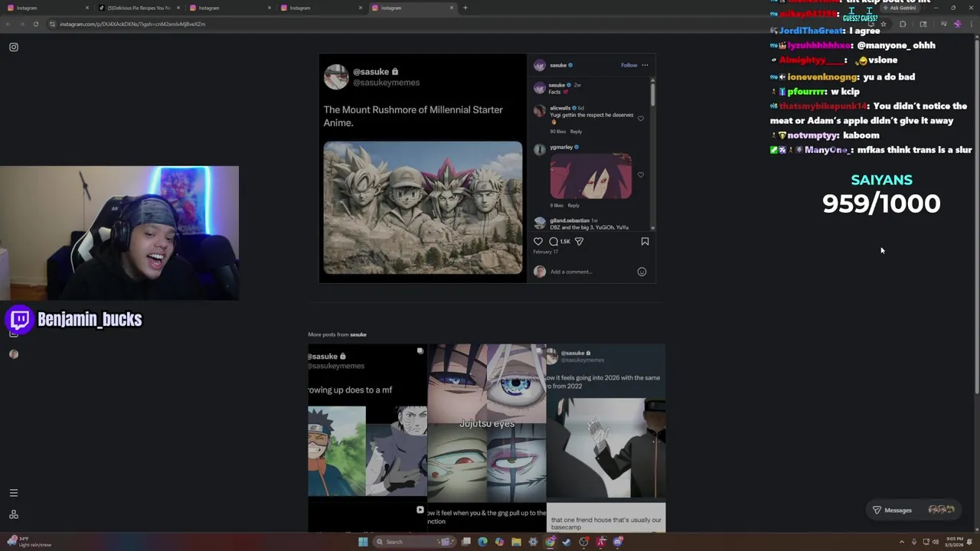Follow the sasuke account
This screenshot has width=980, height=551.
(x=629, y=65)
